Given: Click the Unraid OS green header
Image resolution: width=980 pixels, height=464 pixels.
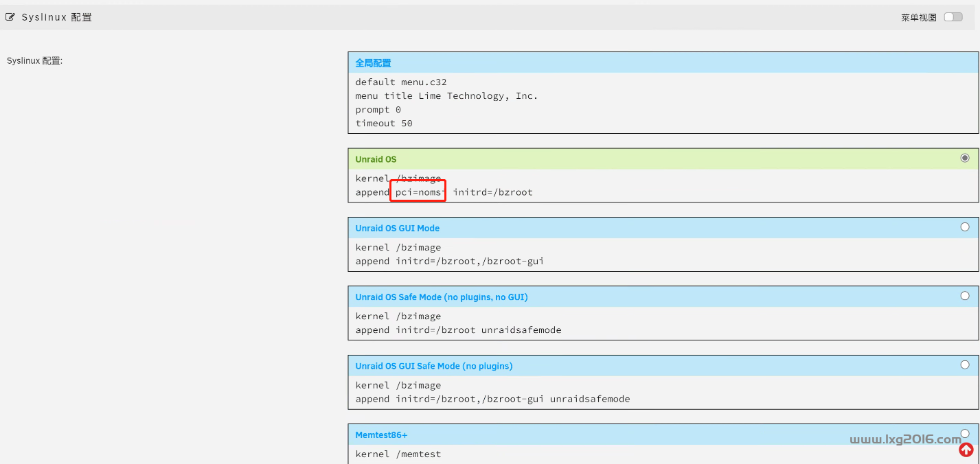Looking at the screenshot, I should 663,159.
